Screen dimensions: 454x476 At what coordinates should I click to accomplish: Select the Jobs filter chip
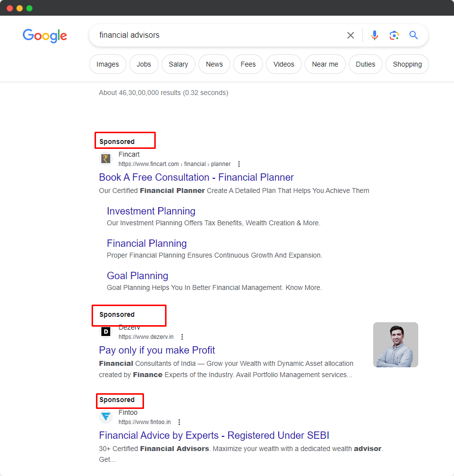[x=143, y=64]
